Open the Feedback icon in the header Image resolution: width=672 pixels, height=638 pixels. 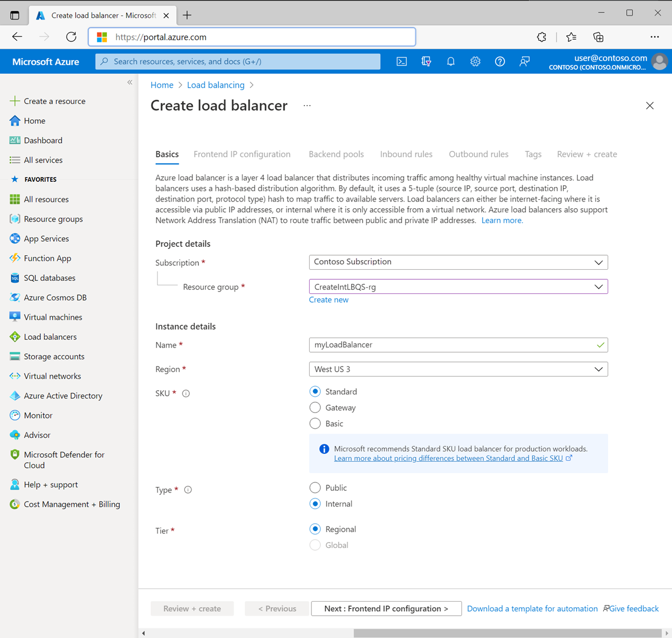[x=525, y=62]
